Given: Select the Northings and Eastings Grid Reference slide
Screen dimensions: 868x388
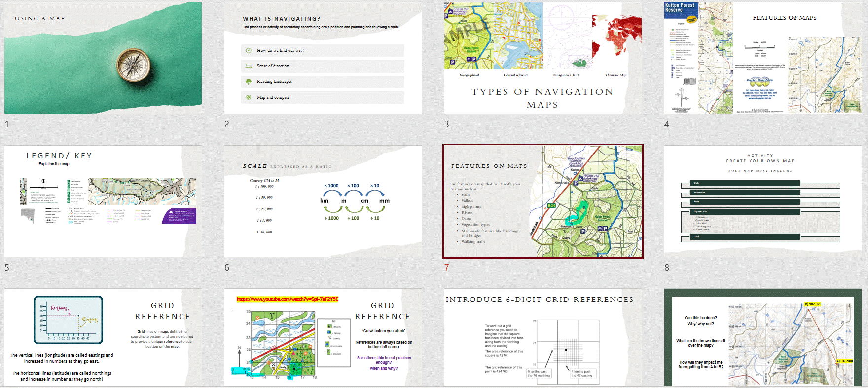Looking at the screenshot, I should click(103, 337).
